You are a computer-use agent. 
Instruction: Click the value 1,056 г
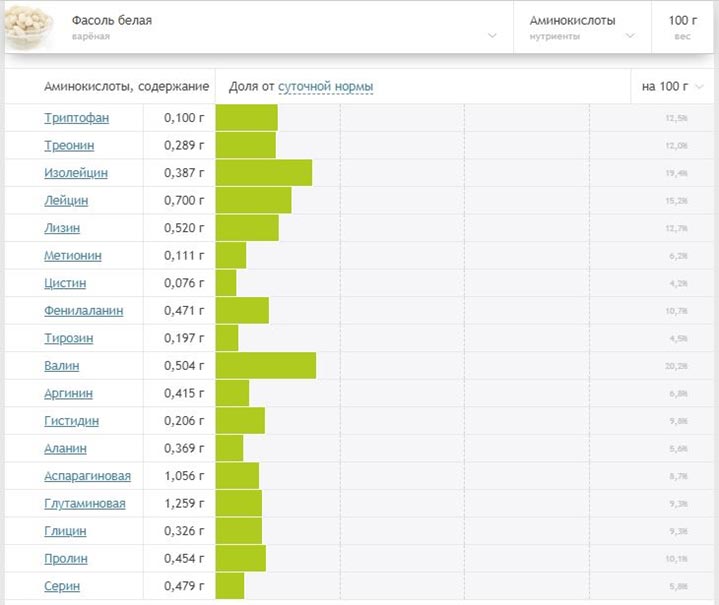[x=184, y=476]
